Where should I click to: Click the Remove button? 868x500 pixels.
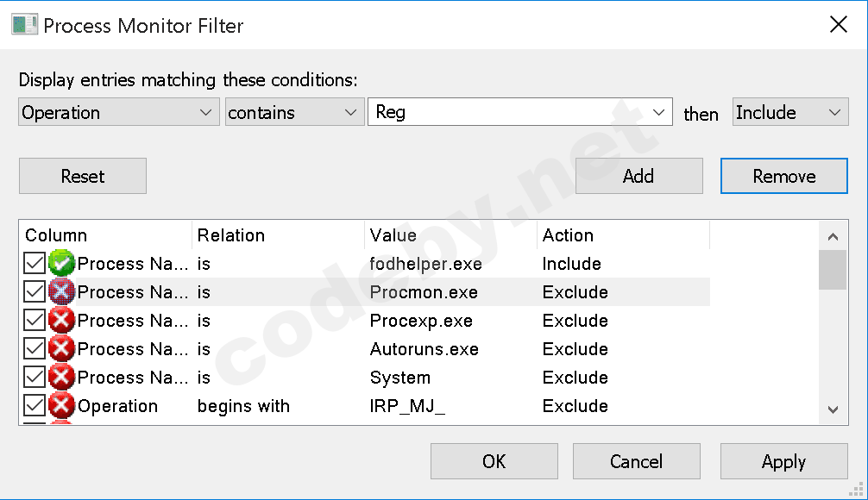783,176
